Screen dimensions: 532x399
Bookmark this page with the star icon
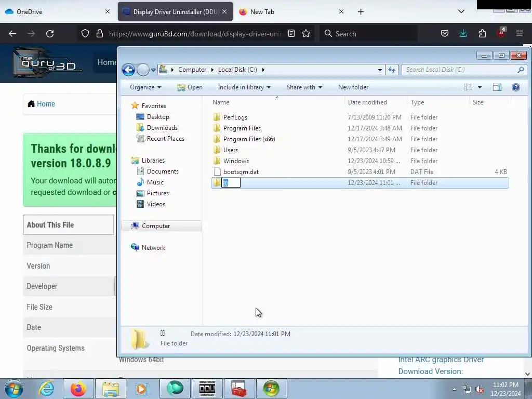[x=306, y=33]
